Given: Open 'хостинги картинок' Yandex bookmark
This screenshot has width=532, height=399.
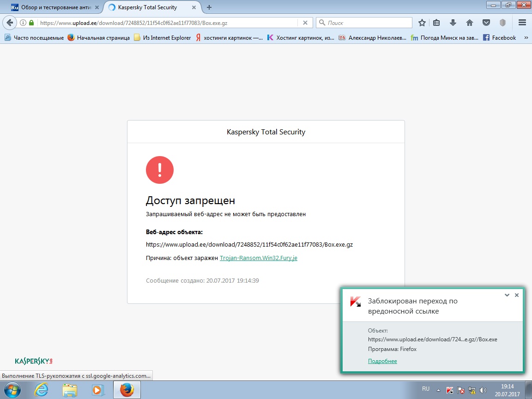Looking at the screenshot, I should coord(229,38).
